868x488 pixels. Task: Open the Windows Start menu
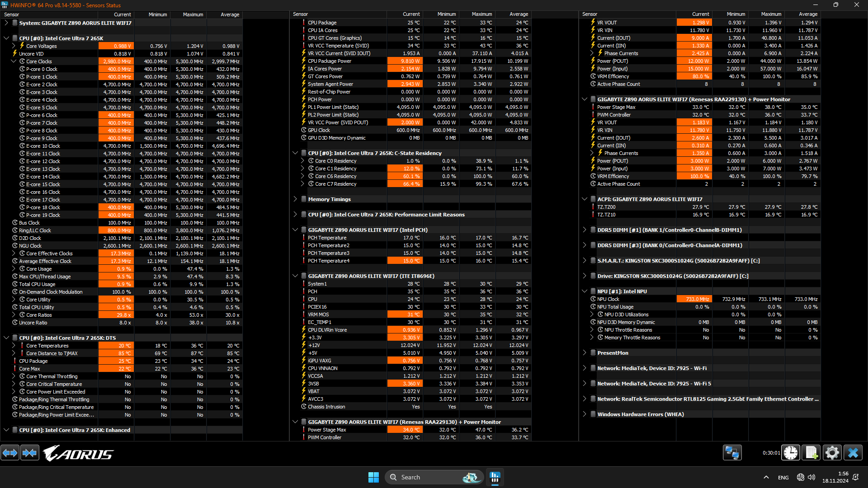pyautogui.click(x=373, y=477)
